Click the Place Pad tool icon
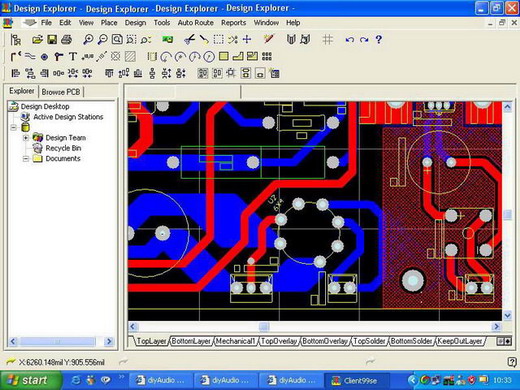Screen dimensions: 520x390 pyautogui.click(x=44, y=57)
